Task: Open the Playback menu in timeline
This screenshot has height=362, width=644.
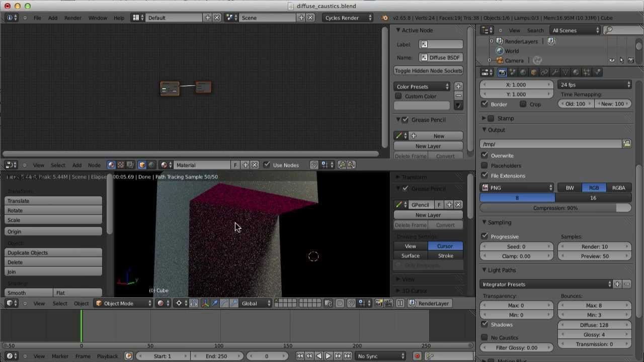Action: click(107, 356)
